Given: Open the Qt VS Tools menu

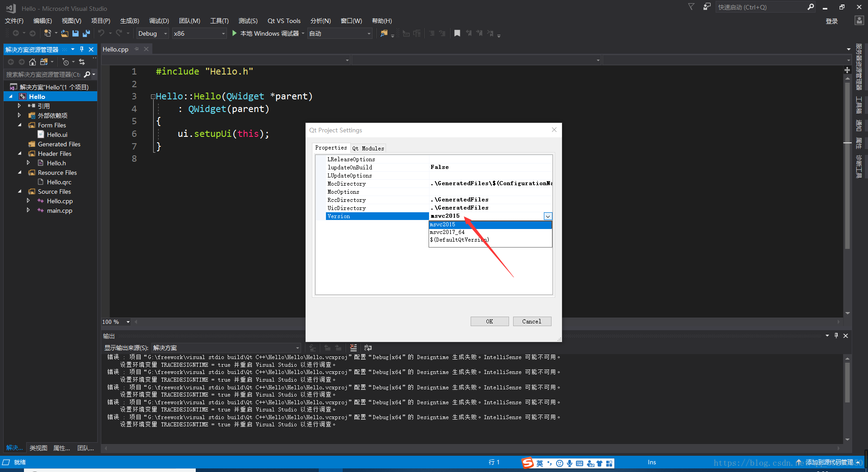Looking at the screenshot, I should tap(284, 21).
